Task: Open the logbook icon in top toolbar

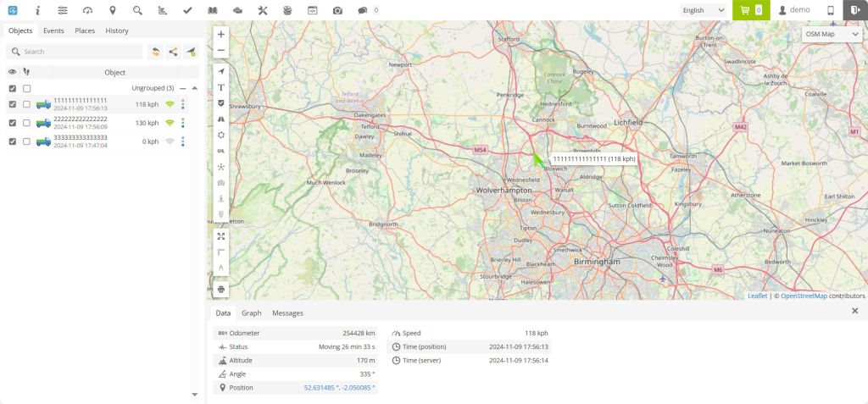Action: 213,10
